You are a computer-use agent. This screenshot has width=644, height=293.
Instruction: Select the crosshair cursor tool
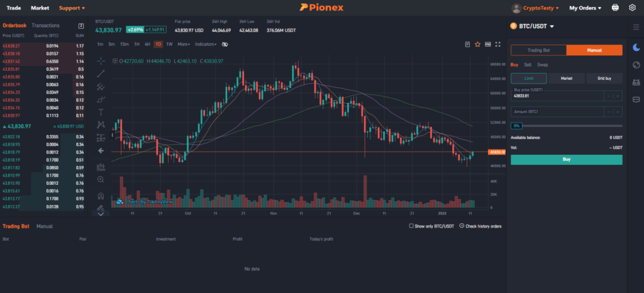coord(101,61)
